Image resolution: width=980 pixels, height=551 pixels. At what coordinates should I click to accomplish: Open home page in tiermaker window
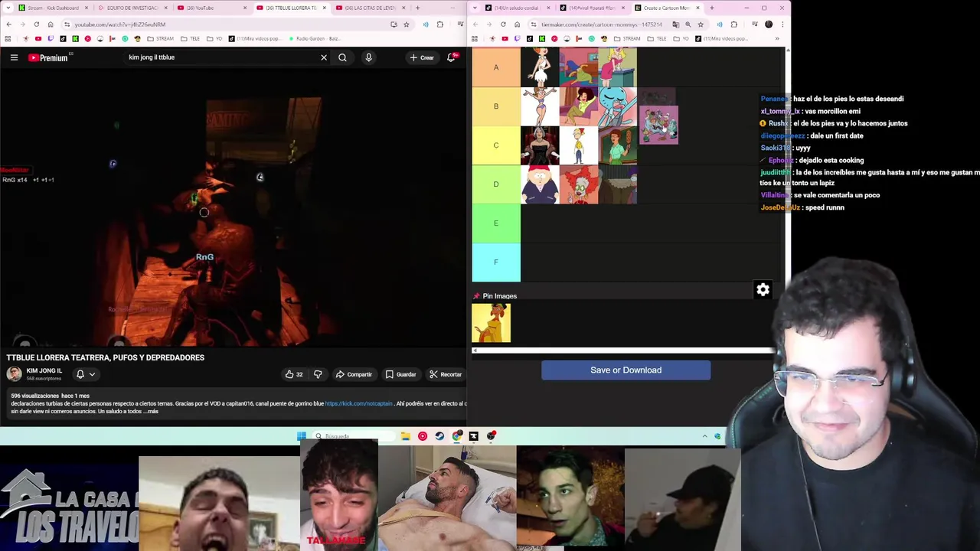click(x=517, y=24)
